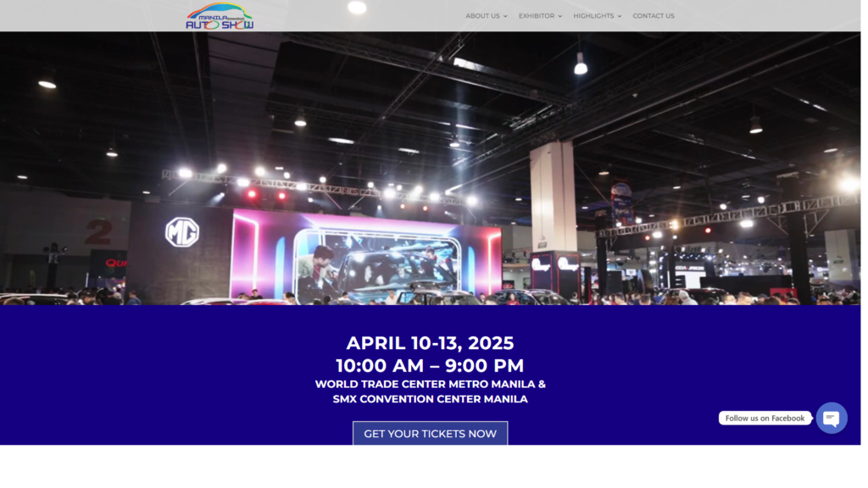Open the Facebook chat bubble icon
868x488 pixels.
[x=831, y=418]
